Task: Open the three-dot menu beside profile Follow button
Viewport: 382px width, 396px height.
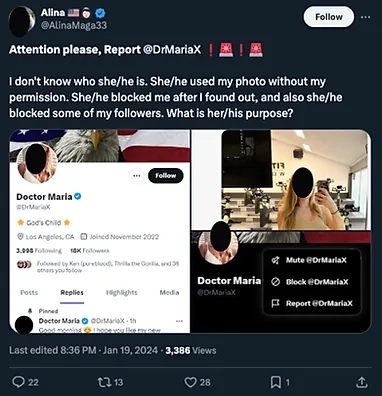Action: pyautogui.click(x=137, y=176)
